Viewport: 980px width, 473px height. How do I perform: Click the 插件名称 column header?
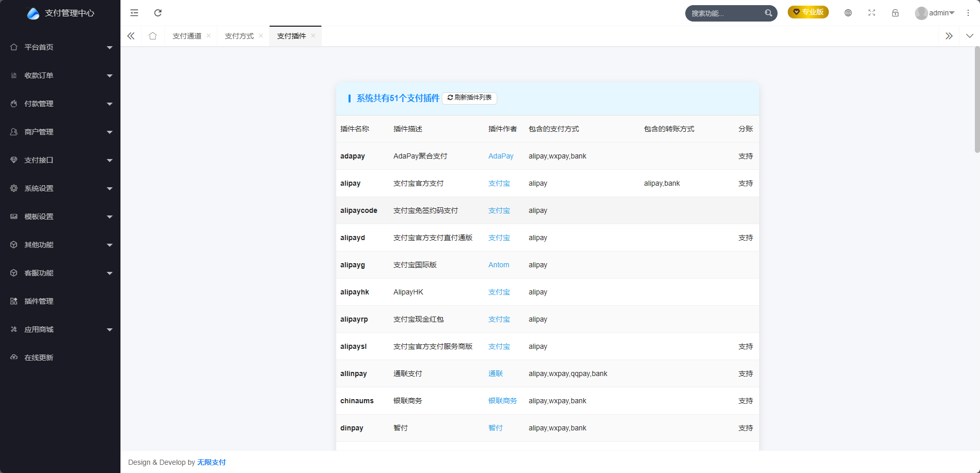355,129
